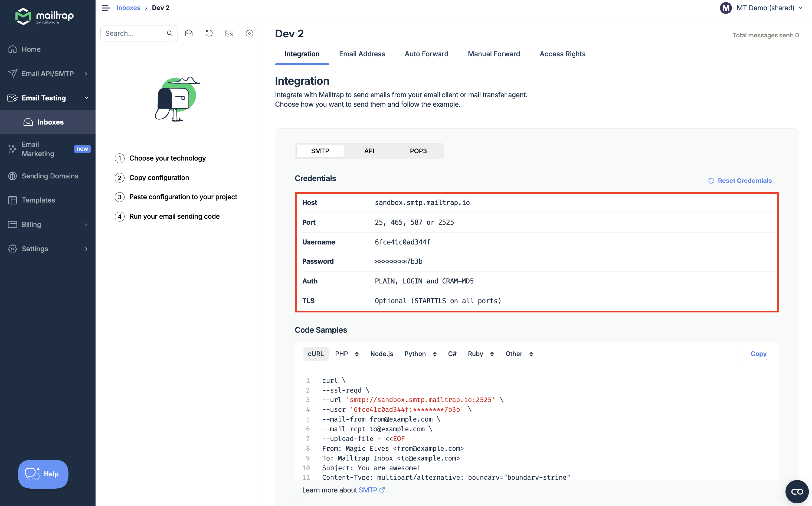
Task: Open Sending Domains in sidebar
Action: pyautogui.click(x=50, y=176)
